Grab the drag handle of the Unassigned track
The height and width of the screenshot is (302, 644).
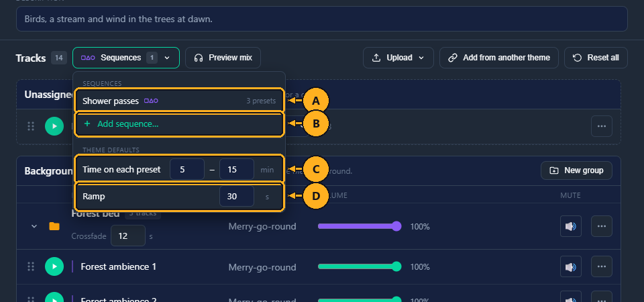coord(31,126)
